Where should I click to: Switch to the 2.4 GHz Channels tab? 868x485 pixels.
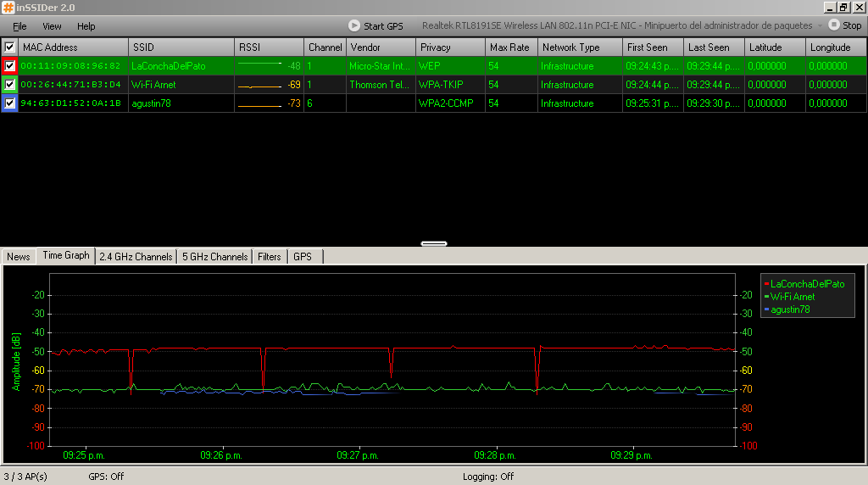click(x=136, y=256)
